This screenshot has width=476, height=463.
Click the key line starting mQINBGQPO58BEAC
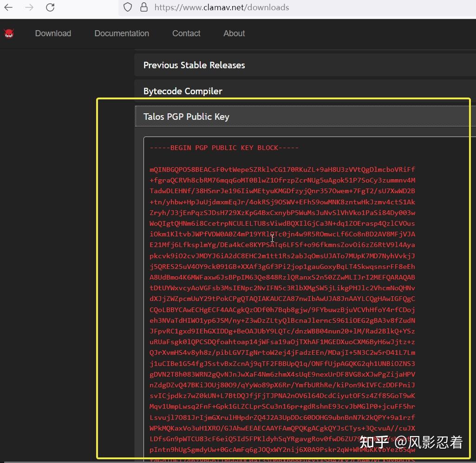click(x=282, y=170)
